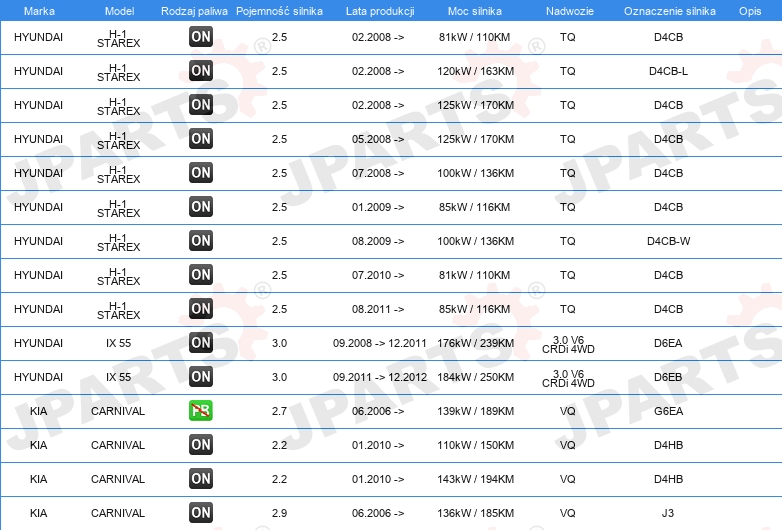Click IX 55 model in the D6EB row

click(x=118, y=377)
